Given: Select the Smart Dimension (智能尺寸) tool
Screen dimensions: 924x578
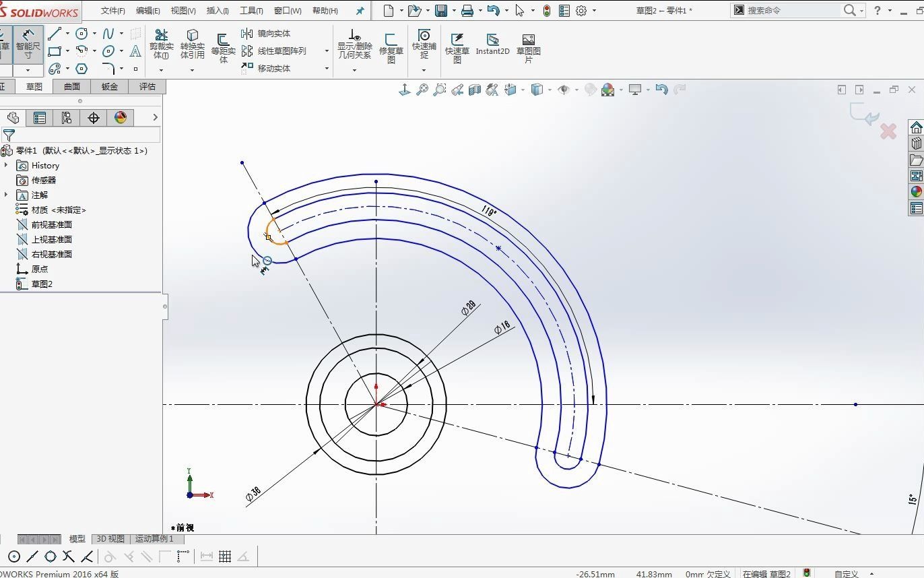Looking at the screenshot, I should click(x=28, y=44).
